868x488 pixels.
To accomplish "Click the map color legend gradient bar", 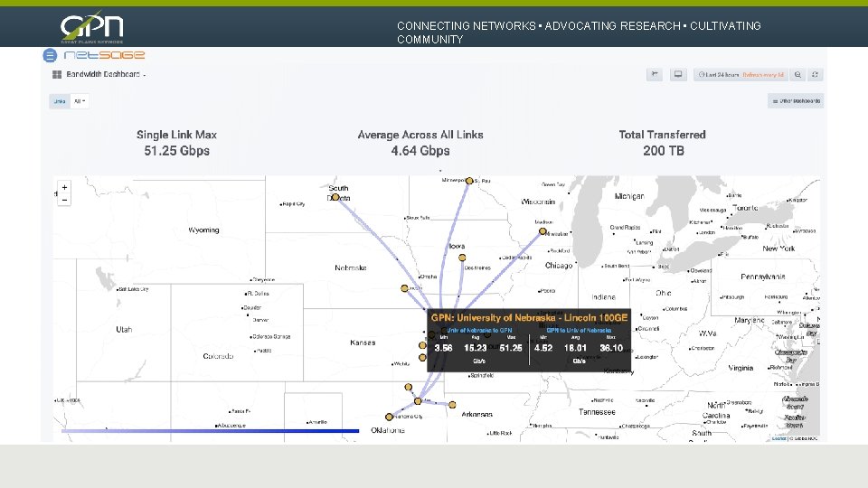I will pos(211,430).
